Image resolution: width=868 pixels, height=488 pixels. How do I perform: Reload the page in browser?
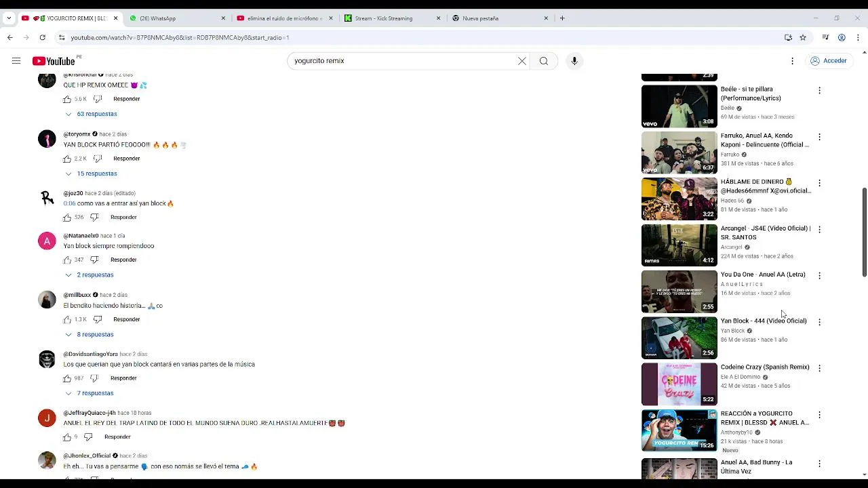click(x=42, y=37)
